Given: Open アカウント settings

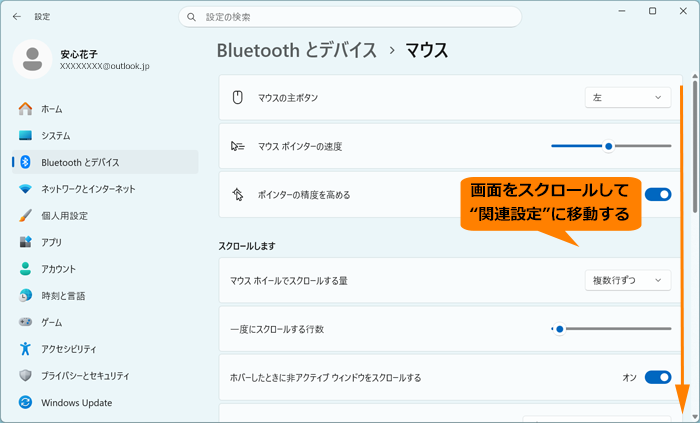Looking at the screenshot, I should pos(105,269).
